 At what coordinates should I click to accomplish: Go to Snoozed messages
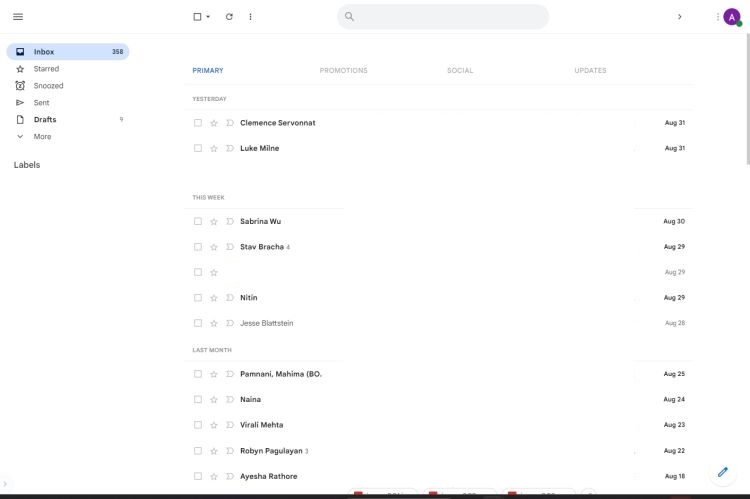coord(48,86)
